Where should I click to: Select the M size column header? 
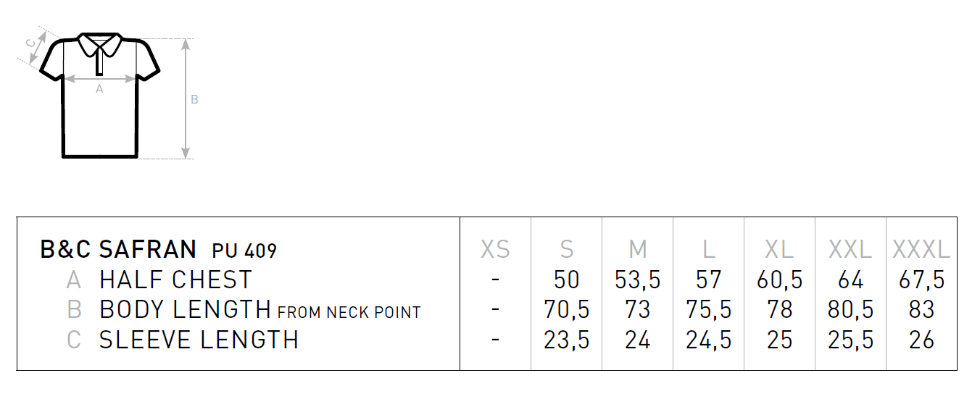[x=638, y=250]
